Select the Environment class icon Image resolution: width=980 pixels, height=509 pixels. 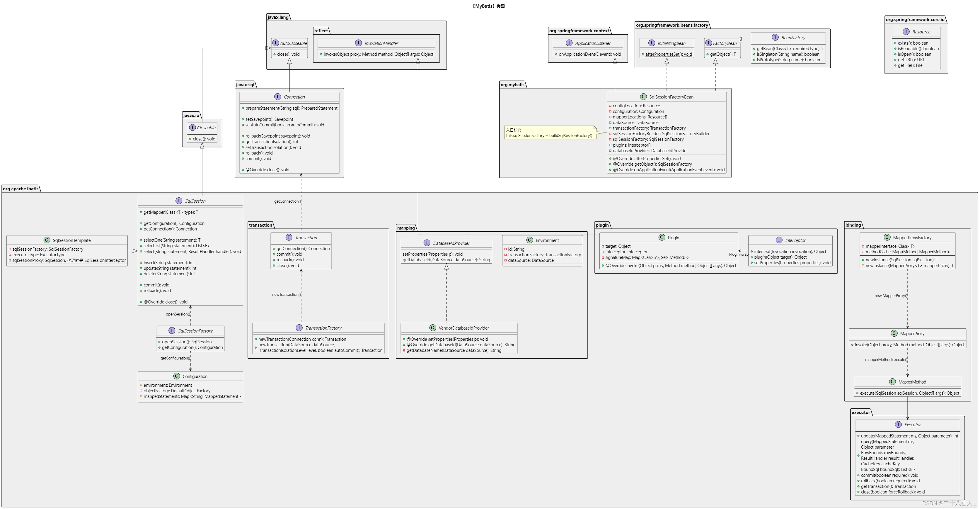tap(530, 240)
